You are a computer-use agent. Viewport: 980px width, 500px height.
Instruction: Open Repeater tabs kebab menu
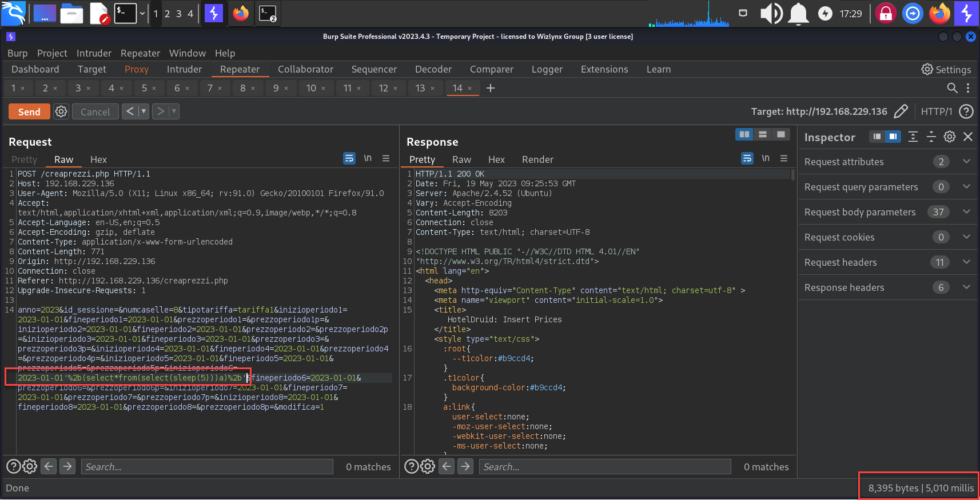[x=968, y=88]
